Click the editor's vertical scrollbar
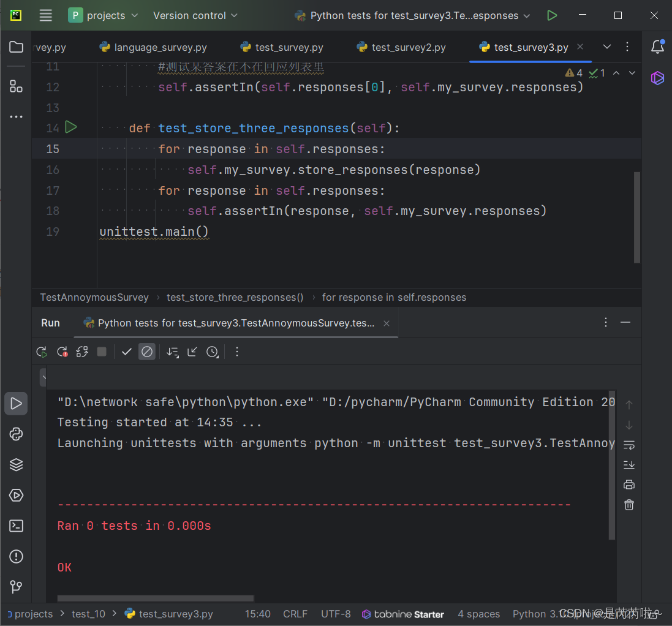This screenshot has height=626, width=672. [x=637, y=217]
